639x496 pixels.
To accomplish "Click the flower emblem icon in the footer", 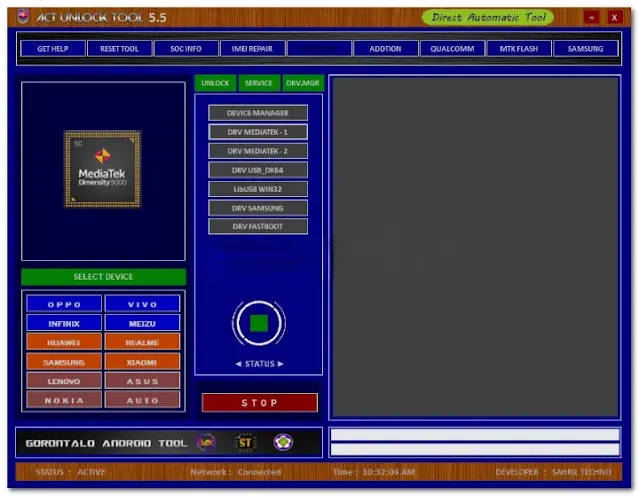I will pyautogui.click(x=283, y=442).
